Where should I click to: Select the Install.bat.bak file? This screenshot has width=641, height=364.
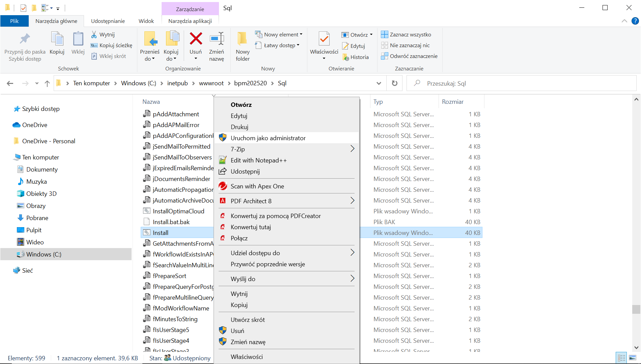click(x=171, y=222)
